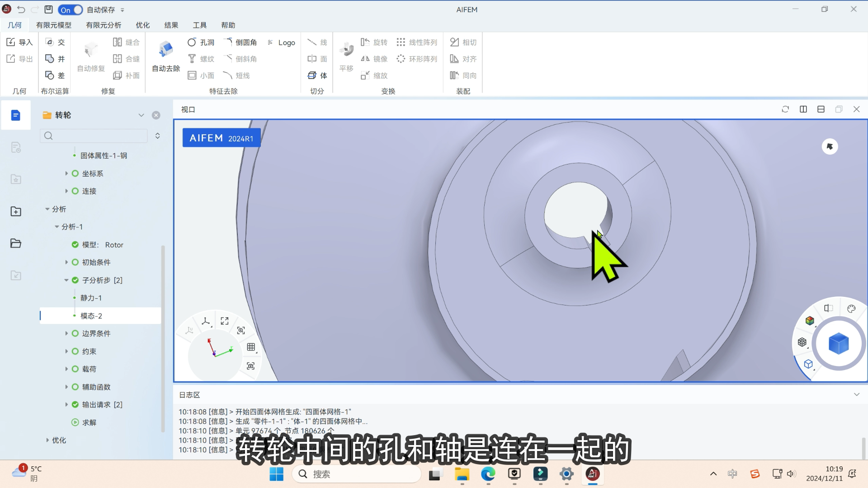This screenshot has height=488, width=868.
Task: Click the 求解 solve item
Action: coord(89,422)
